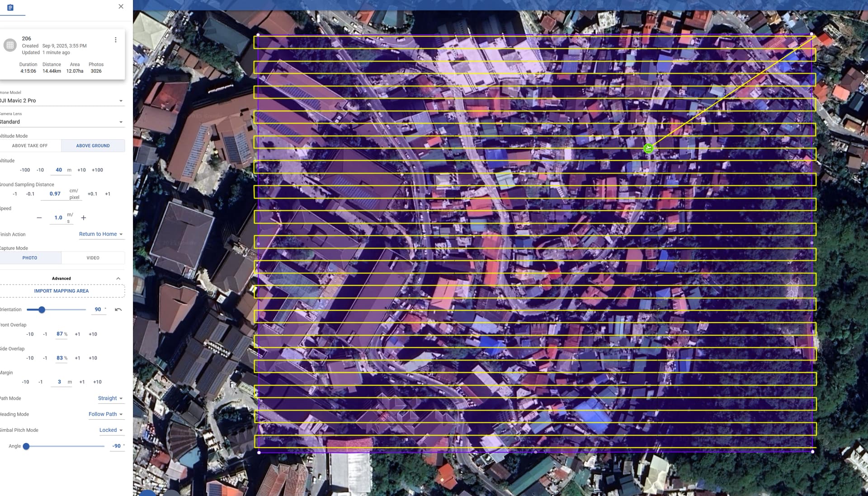Click Import Mapping Area button
The width and height of the screenshot is (868, 496).
[x=61, y=291]
